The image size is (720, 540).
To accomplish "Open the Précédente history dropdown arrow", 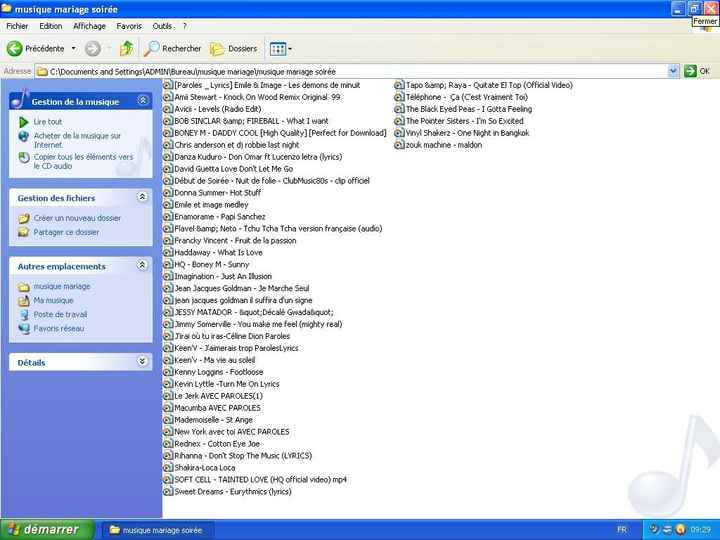I will 73,48.
